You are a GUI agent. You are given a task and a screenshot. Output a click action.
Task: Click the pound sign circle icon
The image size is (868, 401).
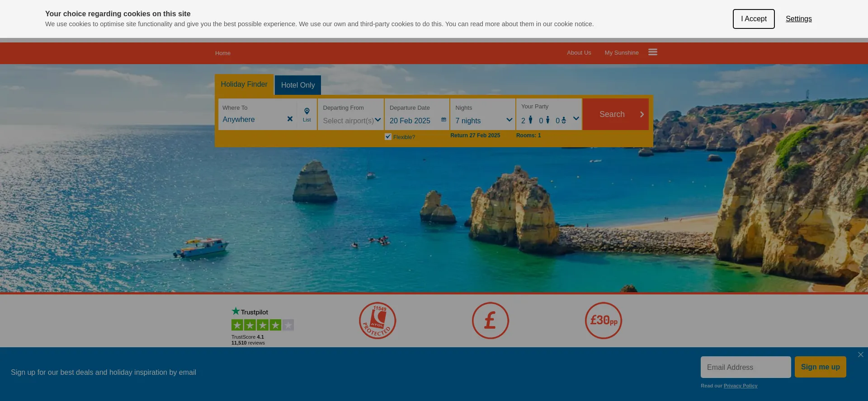pos(491,321)
